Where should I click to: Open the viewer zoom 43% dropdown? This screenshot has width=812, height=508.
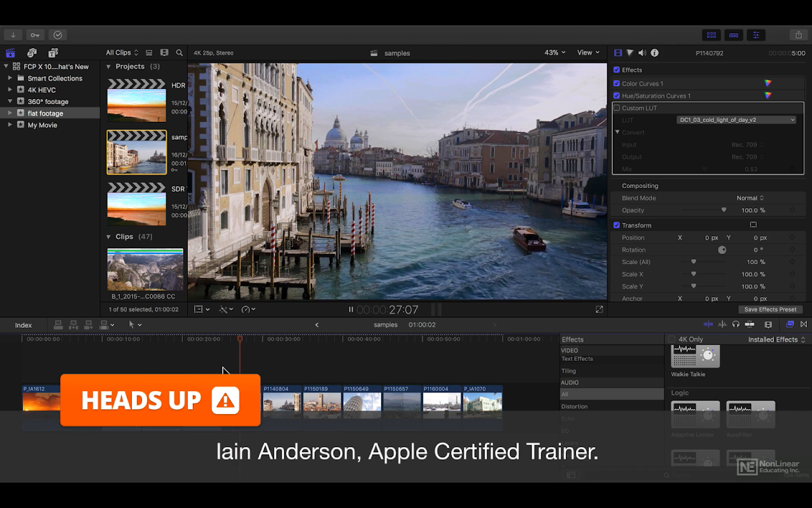coord(555,53)
